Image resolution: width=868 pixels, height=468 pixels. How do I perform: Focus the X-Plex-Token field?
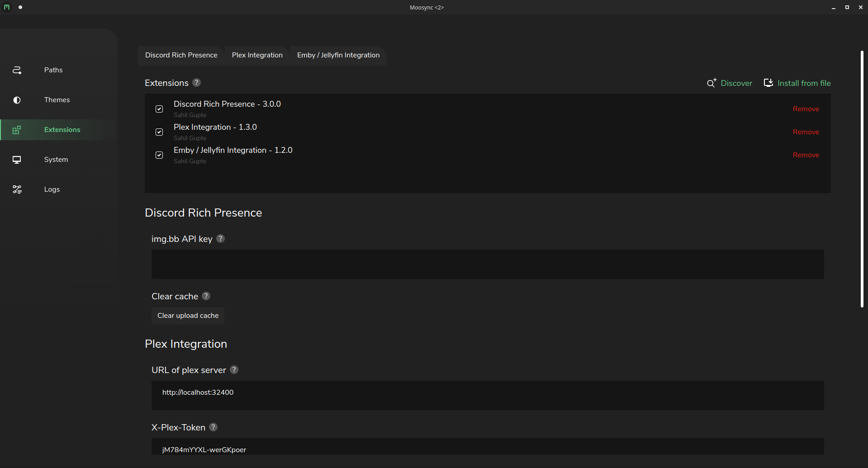point(488,447)
